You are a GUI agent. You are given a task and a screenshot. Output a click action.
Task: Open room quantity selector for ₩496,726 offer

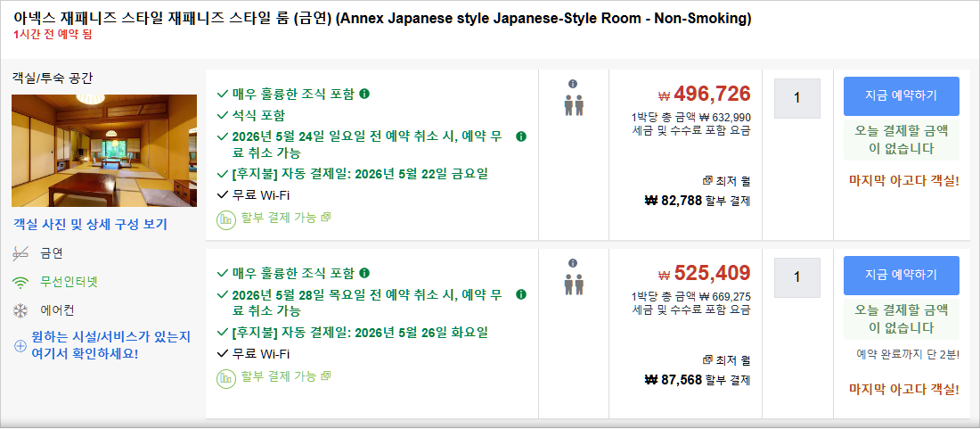[x=796, y=98]
